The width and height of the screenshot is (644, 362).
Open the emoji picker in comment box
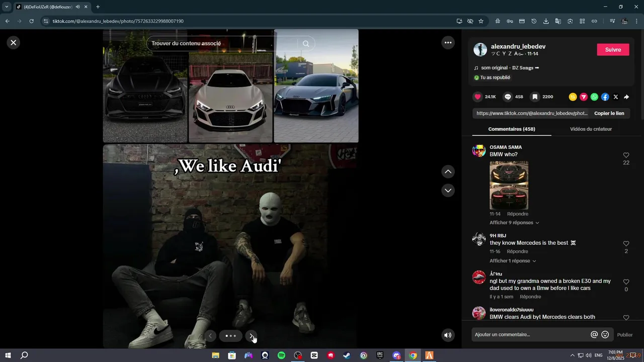(605, 335)
